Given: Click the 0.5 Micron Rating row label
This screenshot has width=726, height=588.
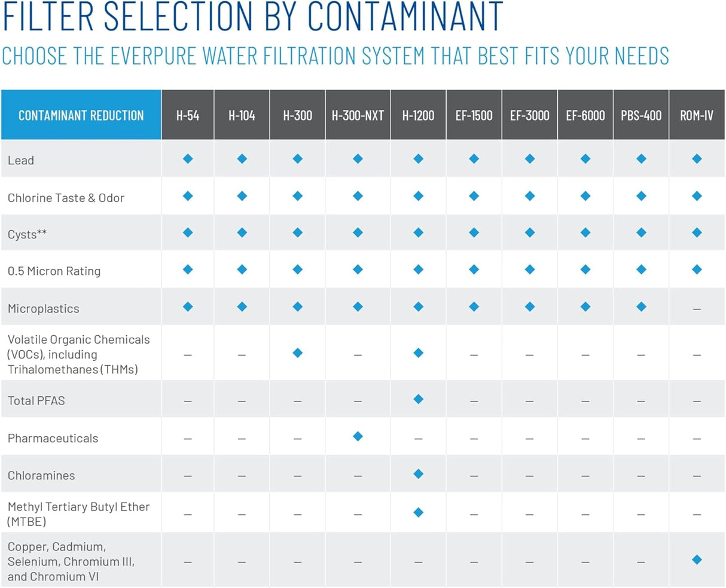Looking at the screenshot, I should pyautogui.click(x=54, y=271).
